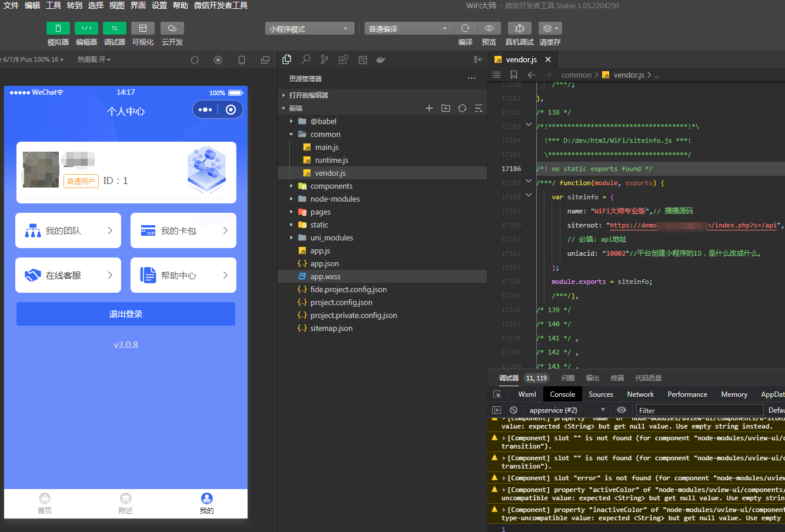Toggle the 模拟器 simulator panel button

point(58,28)
